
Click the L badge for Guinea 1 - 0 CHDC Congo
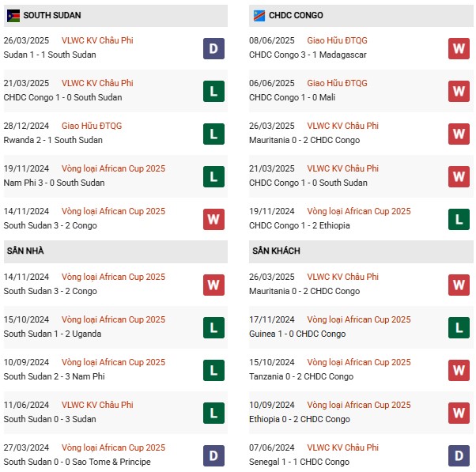tap(459, 327)
